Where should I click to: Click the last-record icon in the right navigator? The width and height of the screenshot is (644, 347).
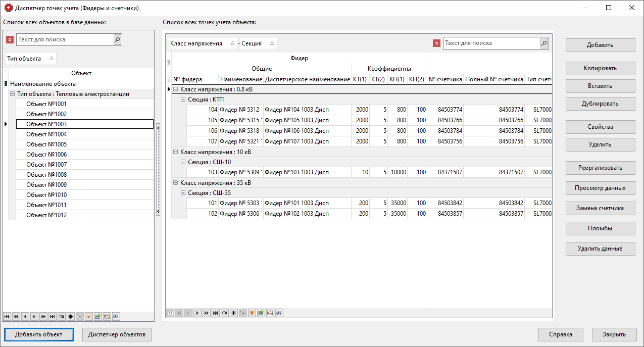(216, 313)
